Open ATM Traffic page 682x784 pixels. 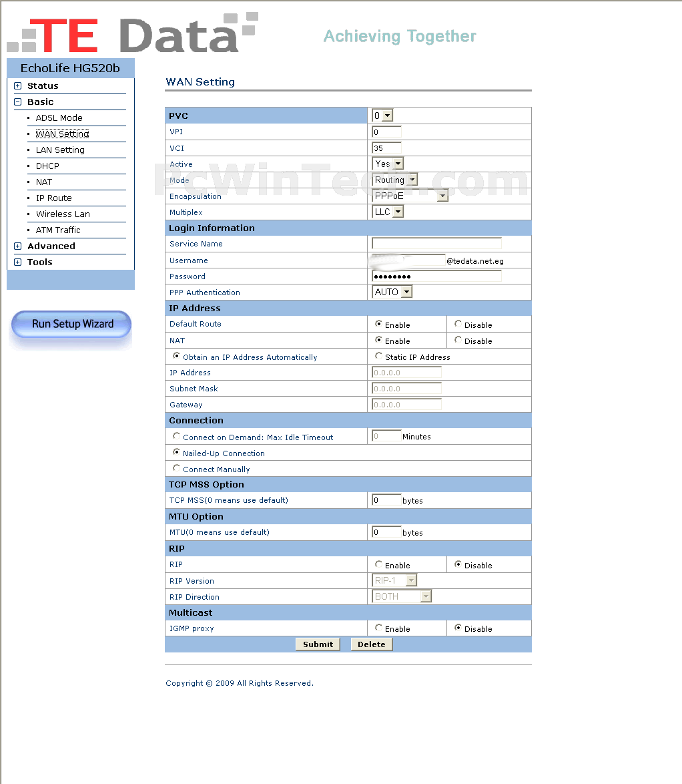58,230
